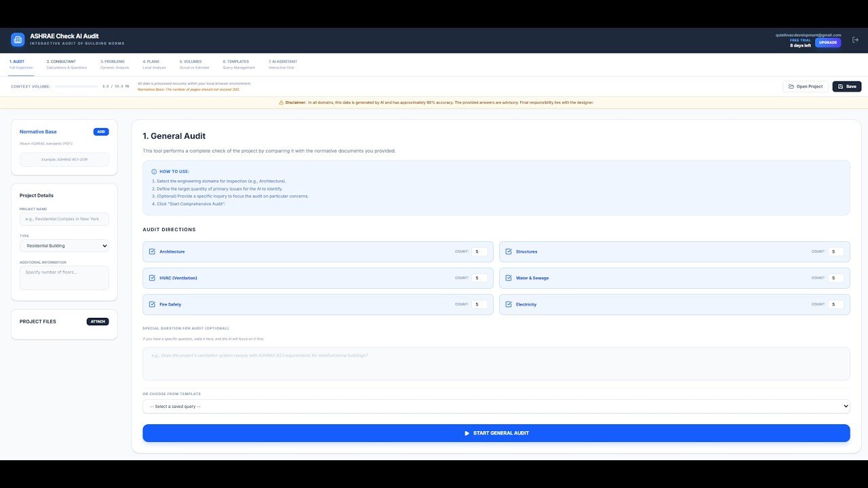
Task: Disable the Fire Safety checkbox
Action: [x=152, y=304]
